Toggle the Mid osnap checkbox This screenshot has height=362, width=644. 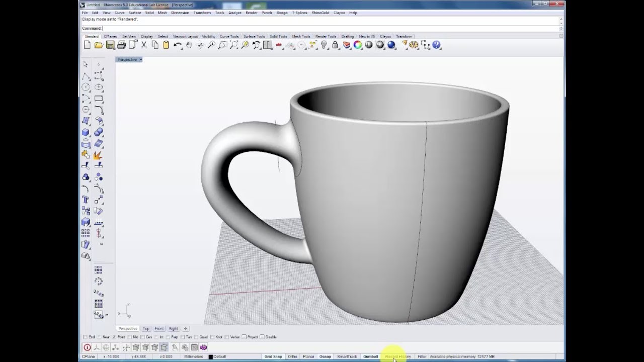point(129,337)
